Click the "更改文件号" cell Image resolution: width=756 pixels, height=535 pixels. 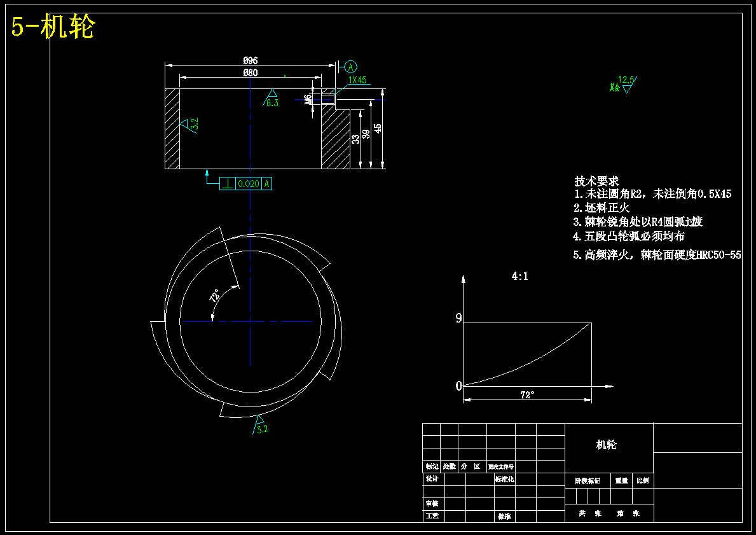pyautogui.click(x=501, y=466)
